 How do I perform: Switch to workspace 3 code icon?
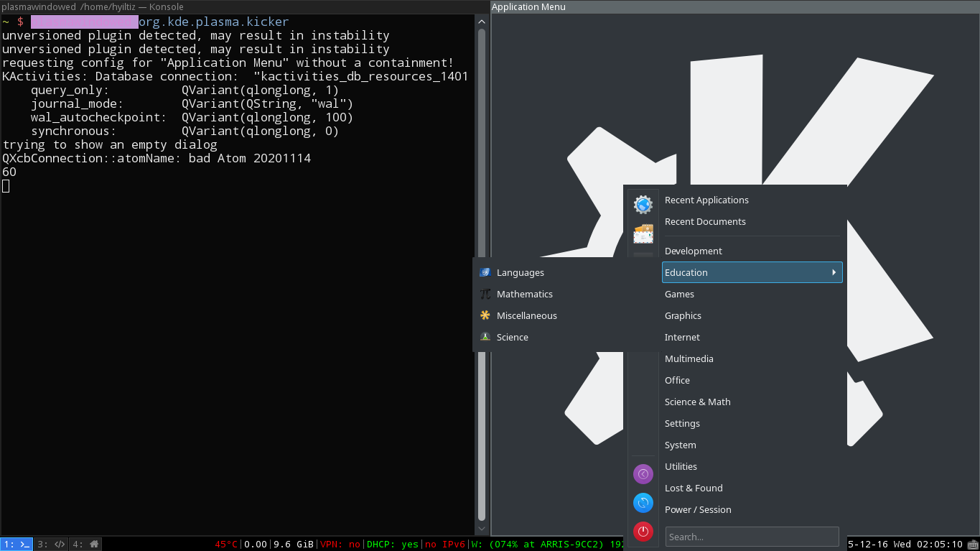tap(52, 545)
